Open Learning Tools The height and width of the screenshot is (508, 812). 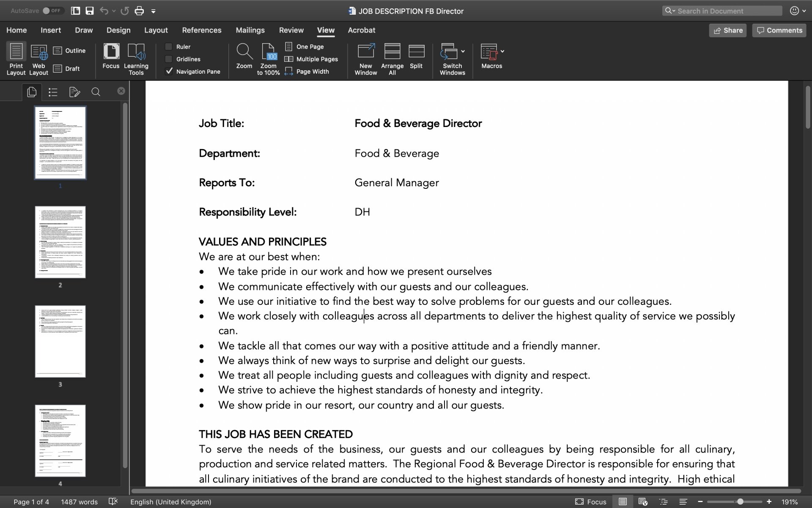pyautogui.click(x=136, y=59)
